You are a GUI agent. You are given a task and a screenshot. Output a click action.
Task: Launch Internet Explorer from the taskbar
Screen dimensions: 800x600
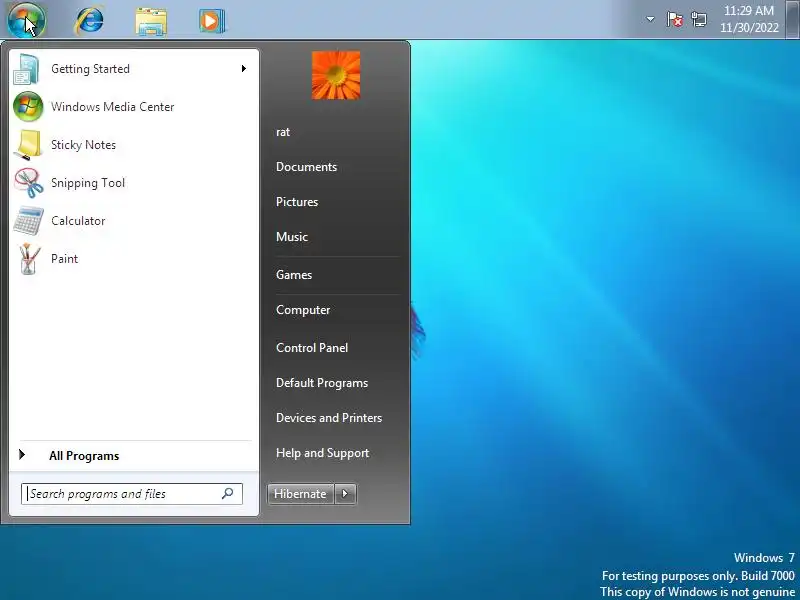point(89,20)
